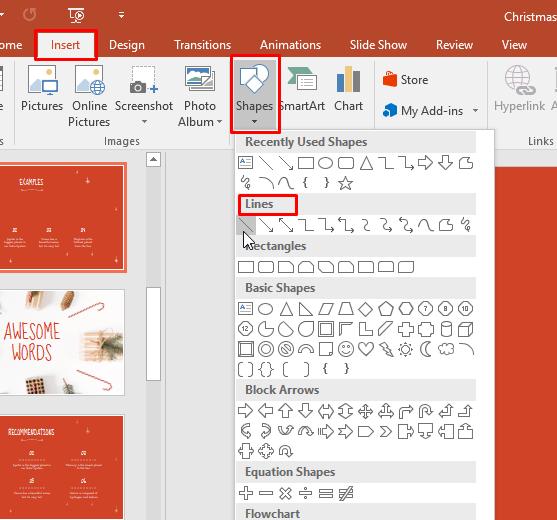Expand the My Add-ins dropdown arrow
The height and width of the screenshot is (520, 557).
point(475,110)
